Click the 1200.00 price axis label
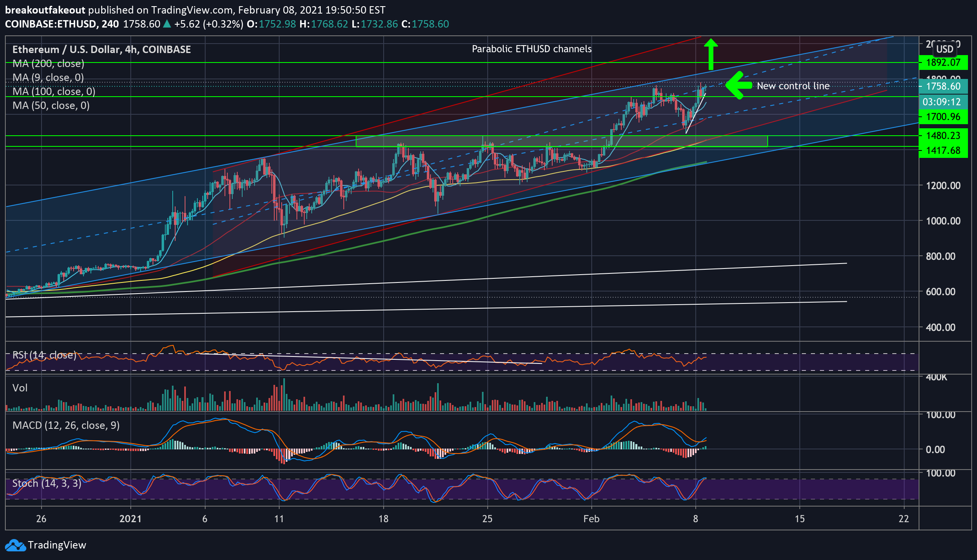 pos(943,185)
